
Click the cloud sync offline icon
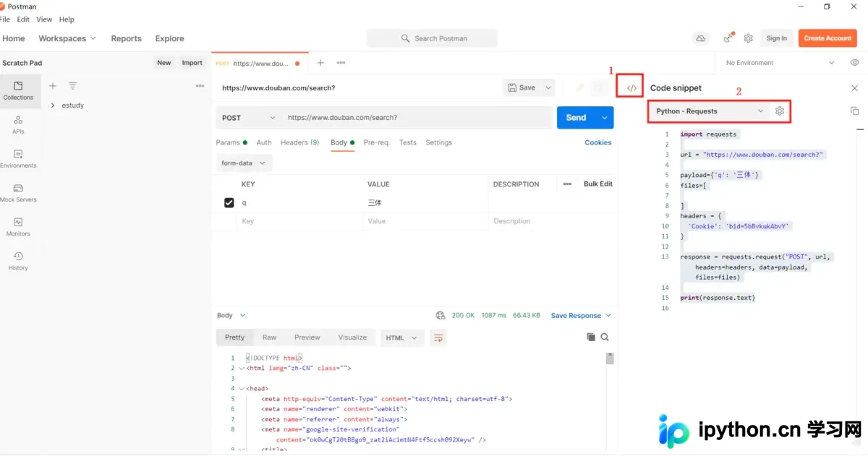coord(700,38)
